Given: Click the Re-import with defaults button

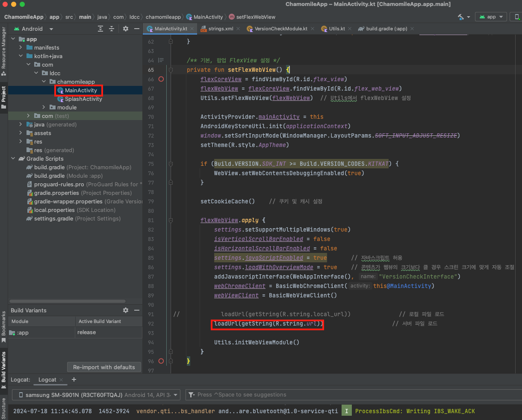Looking at the screenshot, I should (x=104, y=367).
